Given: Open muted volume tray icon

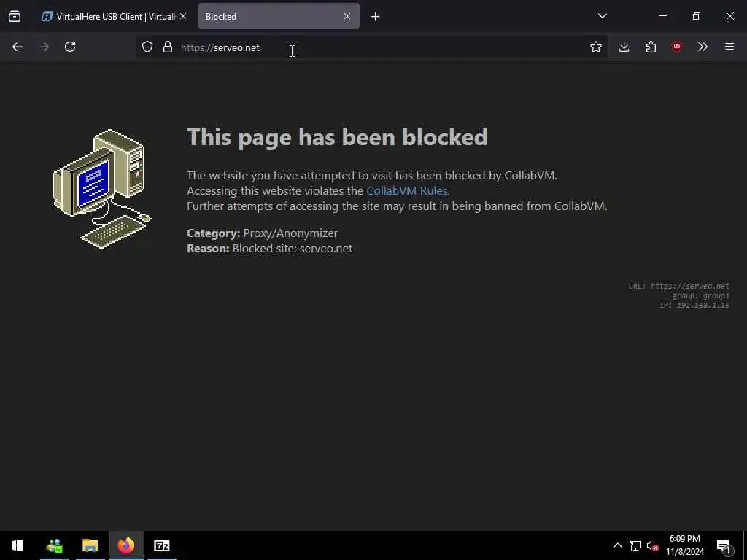Looking at the screenshot, I should 653,545.
